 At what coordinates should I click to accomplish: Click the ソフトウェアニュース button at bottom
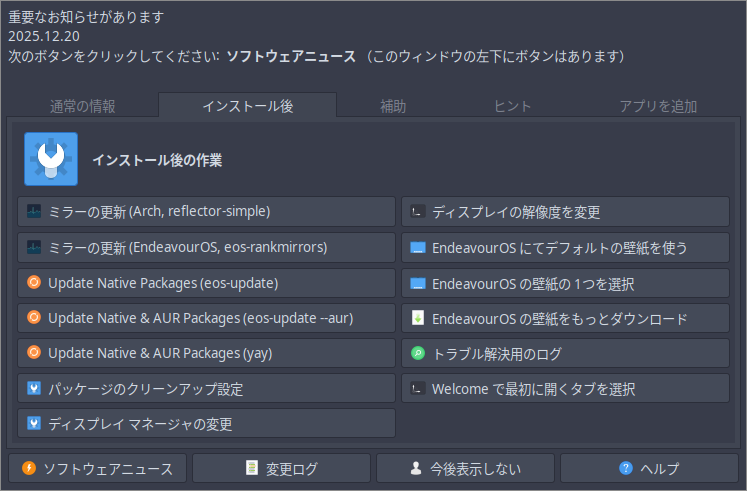click(98, 468)
